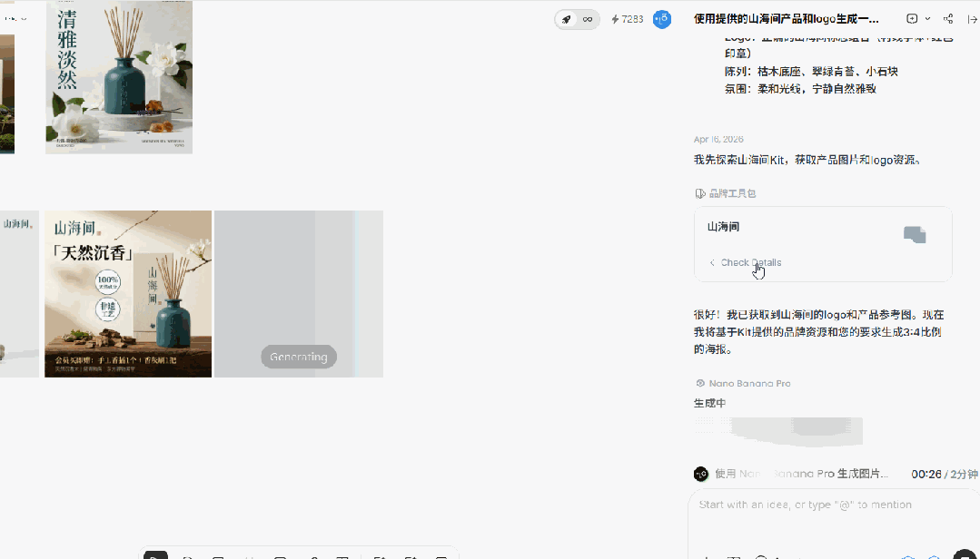
Task: Click the stacked images icon on the 山海间 card
Action: point(915,234)
